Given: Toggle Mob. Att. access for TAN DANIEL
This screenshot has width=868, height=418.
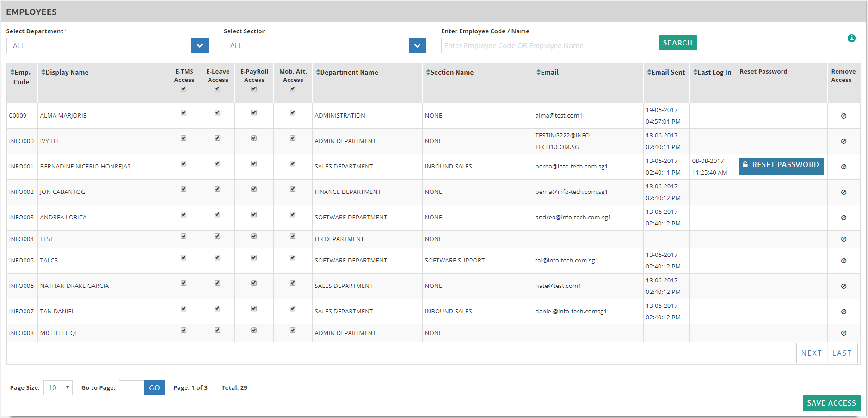Looking at the screenshot, I should point(293,308).
